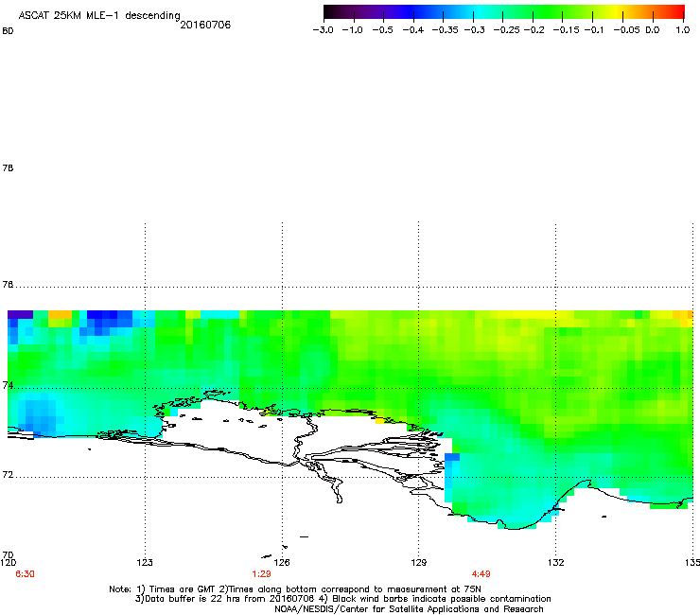Viewport: 700px width, 615px height.
Task: Click the NOAA/NESDIS credit line
Action: coord(409,609)
